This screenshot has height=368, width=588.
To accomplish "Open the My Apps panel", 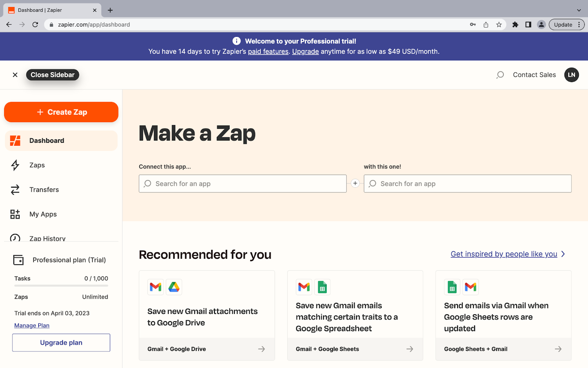I will [x=43, y=214].
